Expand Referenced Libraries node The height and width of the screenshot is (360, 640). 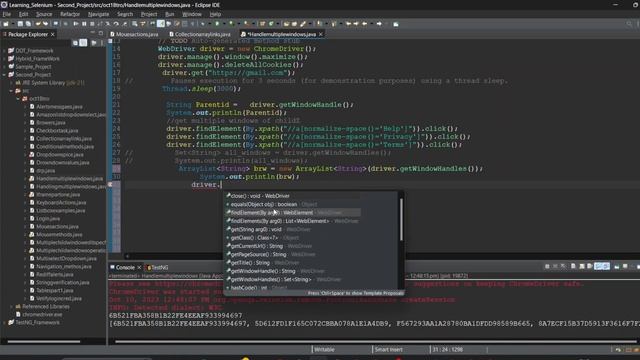(x=11, y=307)
